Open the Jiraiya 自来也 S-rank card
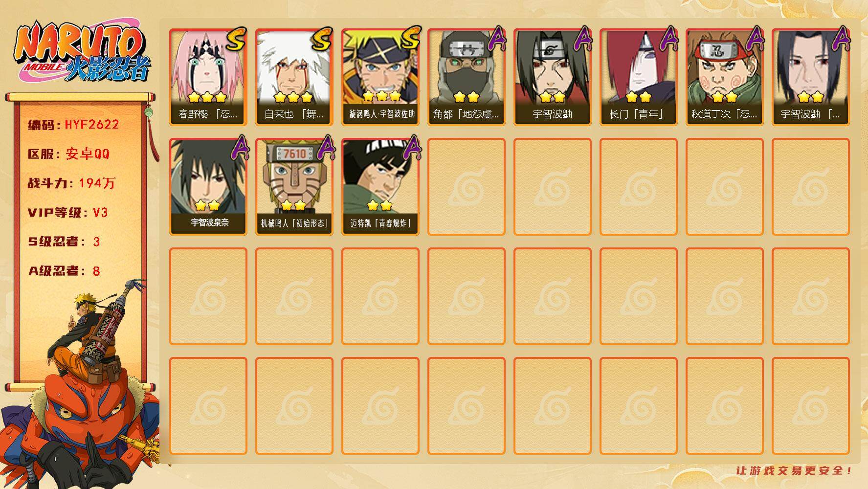The width and height of the screenshot is (868, 489). [x=294, y=77]
